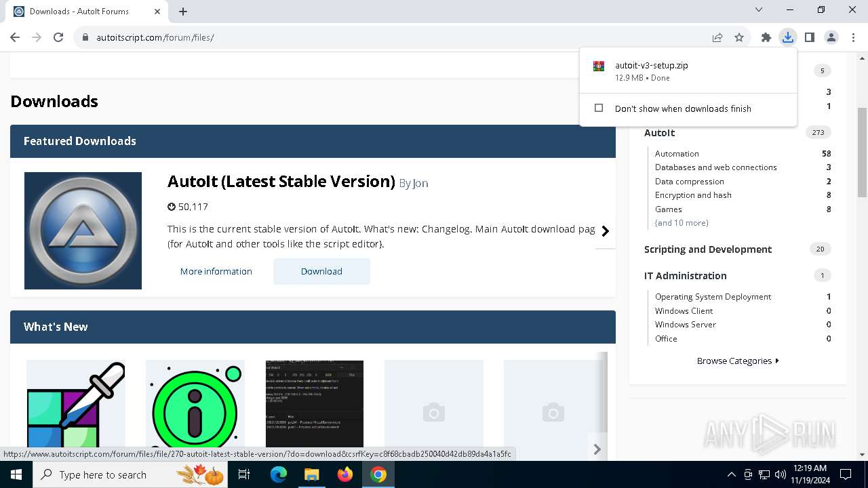868x488 pixels.
Task: Open Task View on the taskbar
Action: (244, 474)
